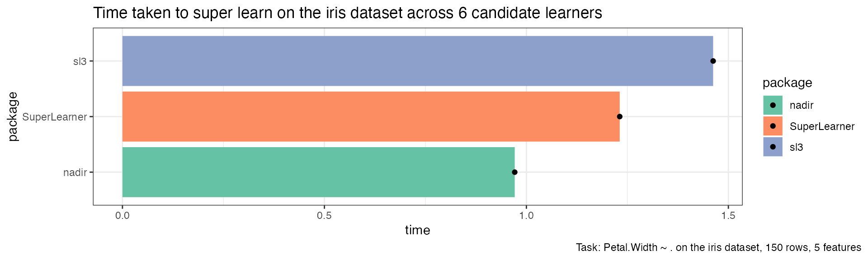This screenshot has height=260, width=868.
Task: Select the orange SuperLearner bar
Action: [x=371, y=116]
